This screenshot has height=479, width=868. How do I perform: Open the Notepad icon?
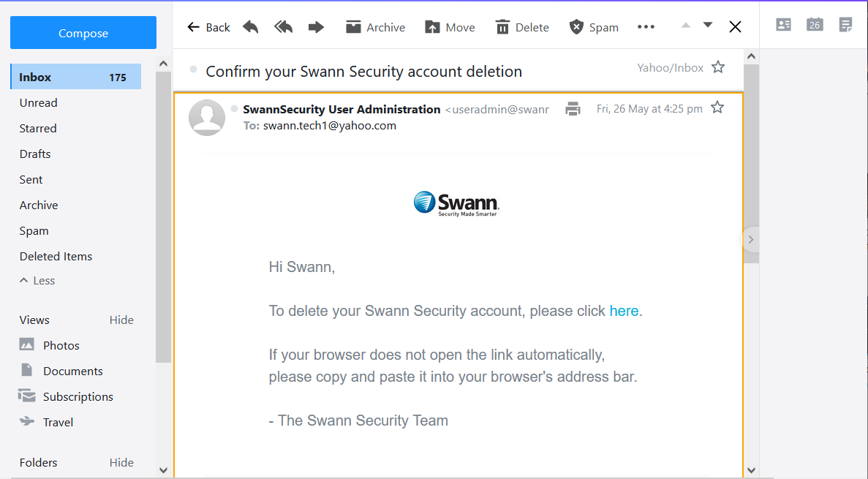click(x=845, y=25)
